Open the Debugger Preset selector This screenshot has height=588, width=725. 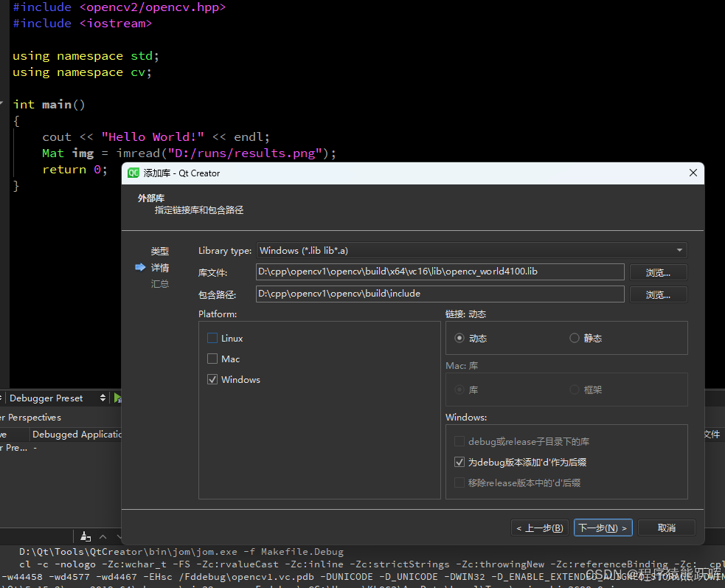(x=58, y=398)
